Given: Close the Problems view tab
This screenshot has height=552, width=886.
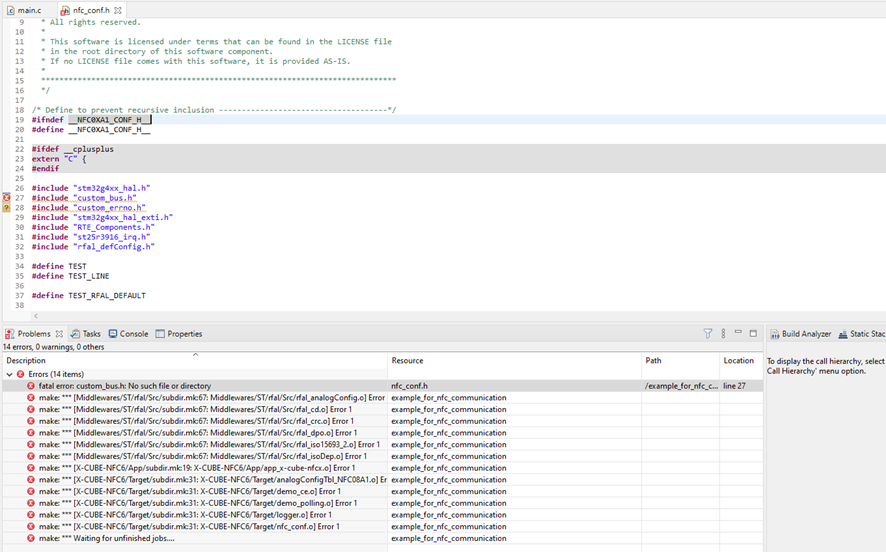Looking at the screenshot, I should [x=59, y=334].
